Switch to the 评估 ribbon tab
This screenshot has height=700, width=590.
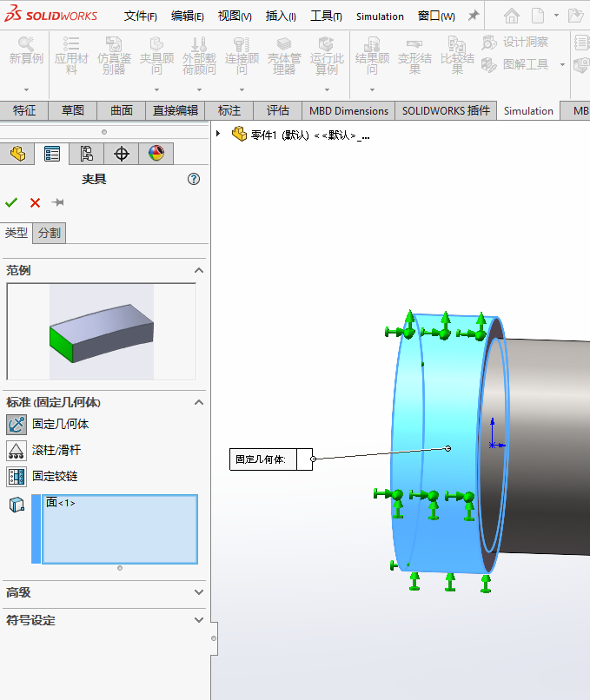[x=278, y=110]
